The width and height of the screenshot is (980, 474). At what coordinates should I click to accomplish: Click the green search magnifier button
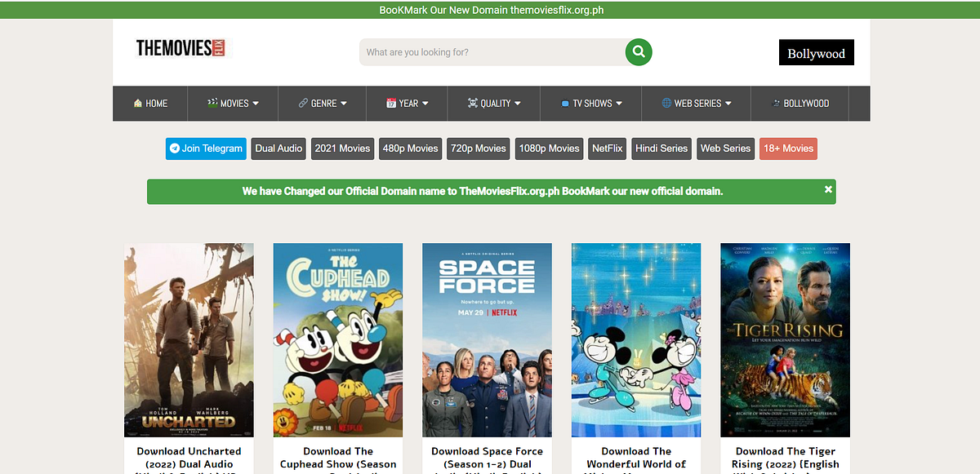coord(639,52)
